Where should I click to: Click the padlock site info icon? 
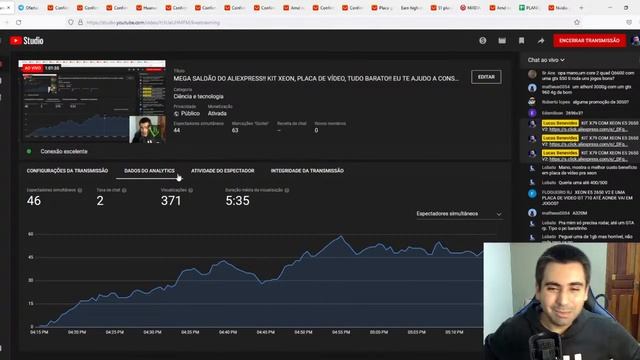coord(80,22)
